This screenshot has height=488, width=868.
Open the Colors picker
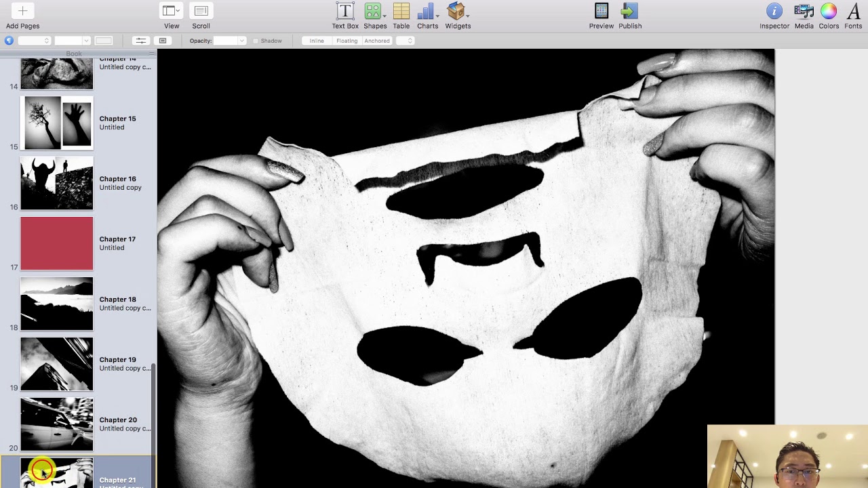pyautogui.click(x=829, y=11)
